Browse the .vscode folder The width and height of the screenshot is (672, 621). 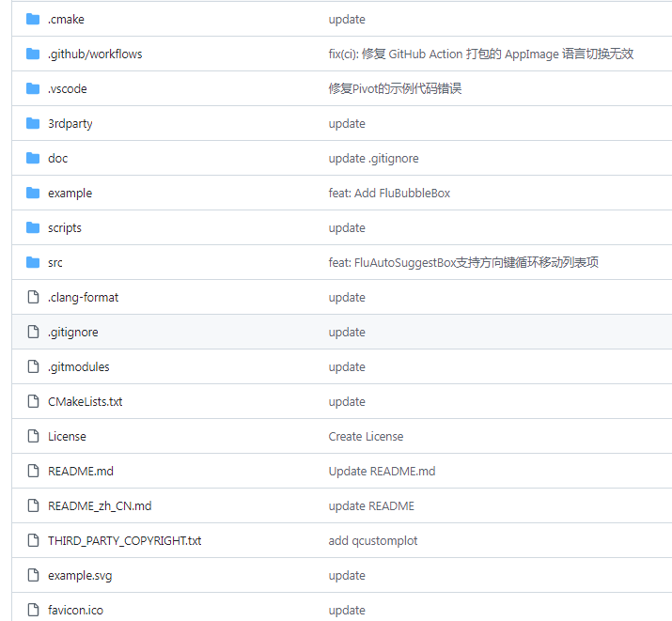pyautogui.click(x=68, y=88)
